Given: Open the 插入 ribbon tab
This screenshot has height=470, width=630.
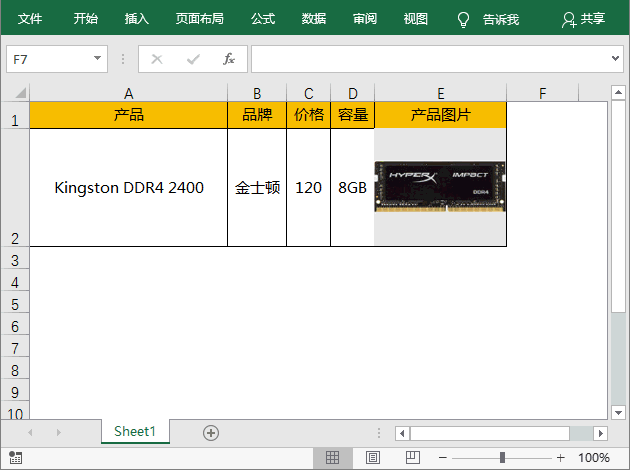Looking at the screenshot, I should tap(137, 18).
